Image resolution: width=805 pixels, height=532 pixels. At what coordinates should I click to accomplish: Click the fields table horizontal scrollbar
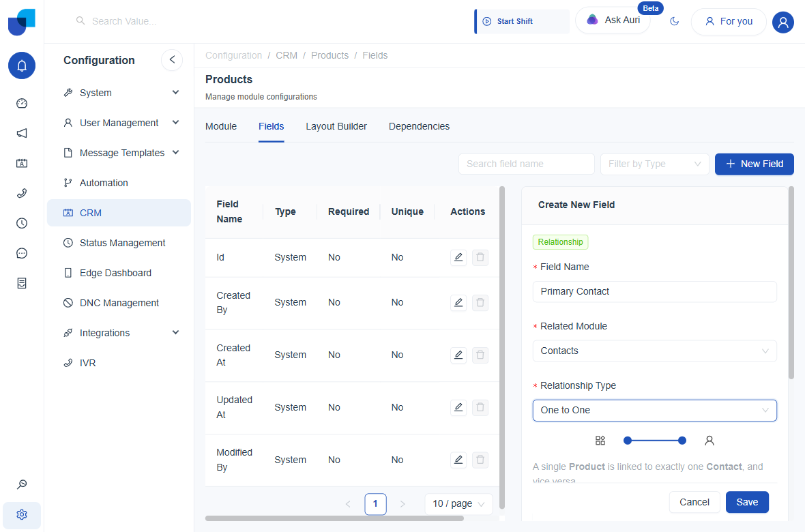pos(334,518)
